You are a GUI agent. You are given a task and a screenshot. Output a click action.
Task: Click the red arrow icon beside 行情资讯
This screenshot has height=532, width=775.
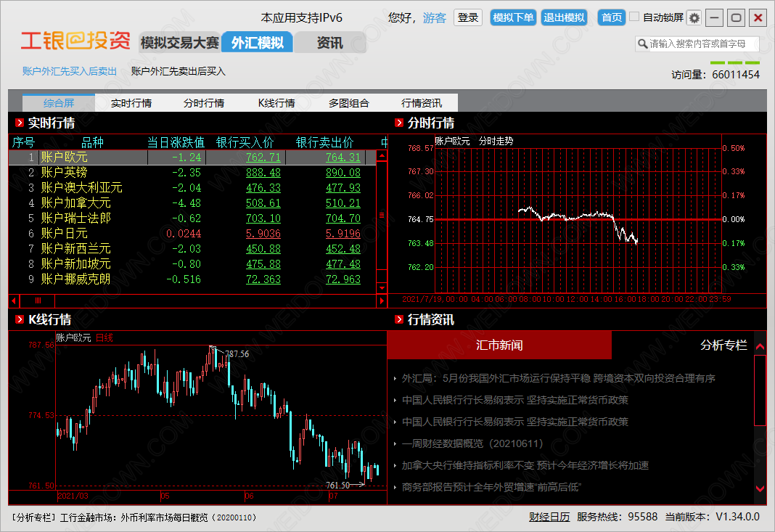point(399,319)
